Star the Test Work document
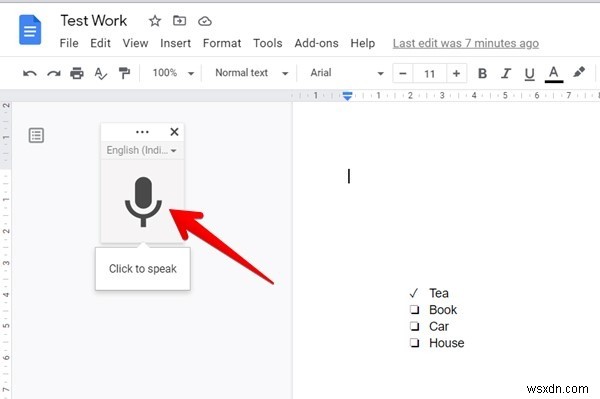This screenshot has width=600, height=399. (155, 21)
